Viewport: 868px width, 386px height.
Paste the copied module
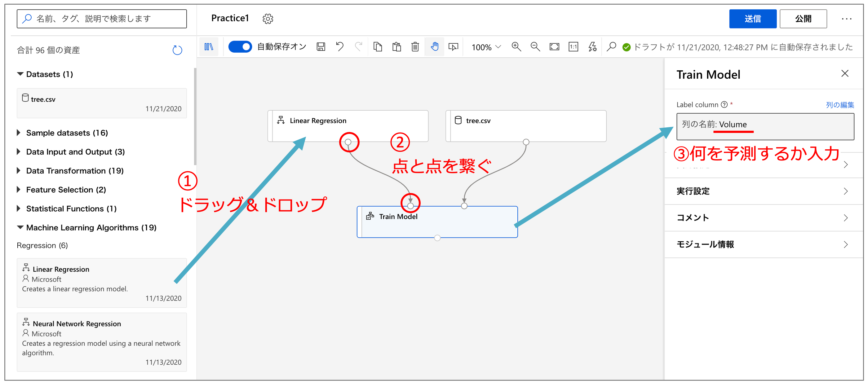pos(396,47)
